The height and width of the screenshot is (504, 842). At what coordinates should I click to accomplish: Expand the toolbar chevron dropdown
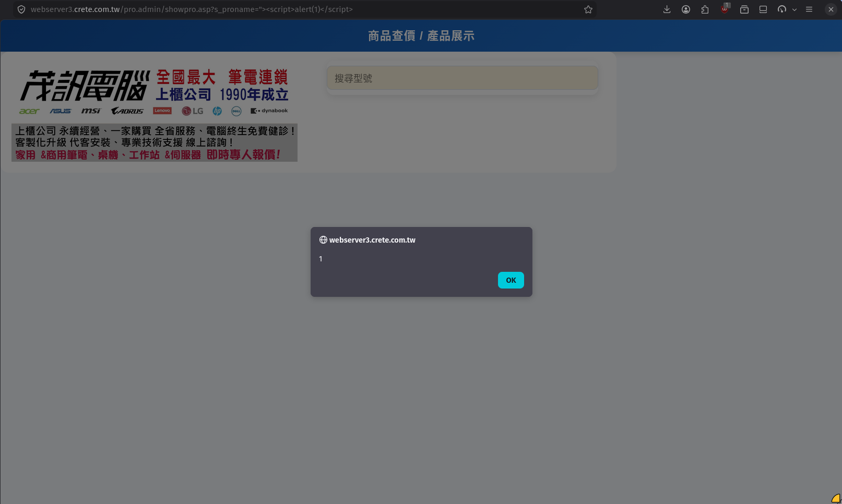[794, 9]
